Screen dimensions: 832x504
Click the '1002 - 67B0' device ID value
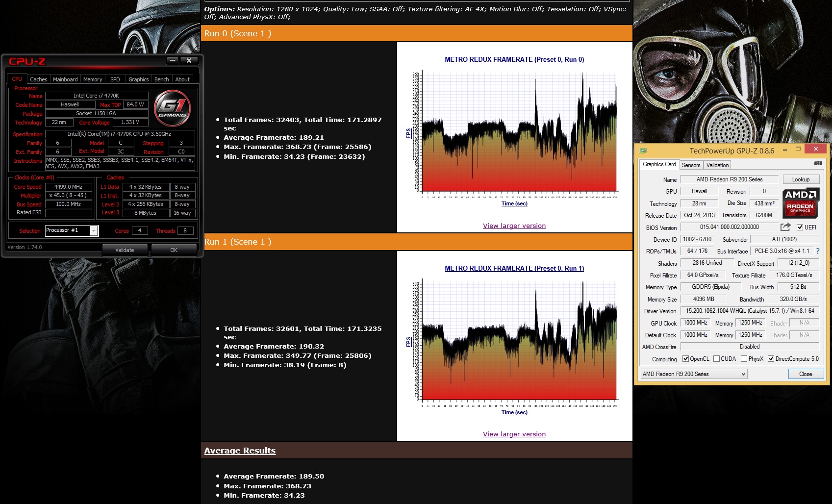point(697,239)
